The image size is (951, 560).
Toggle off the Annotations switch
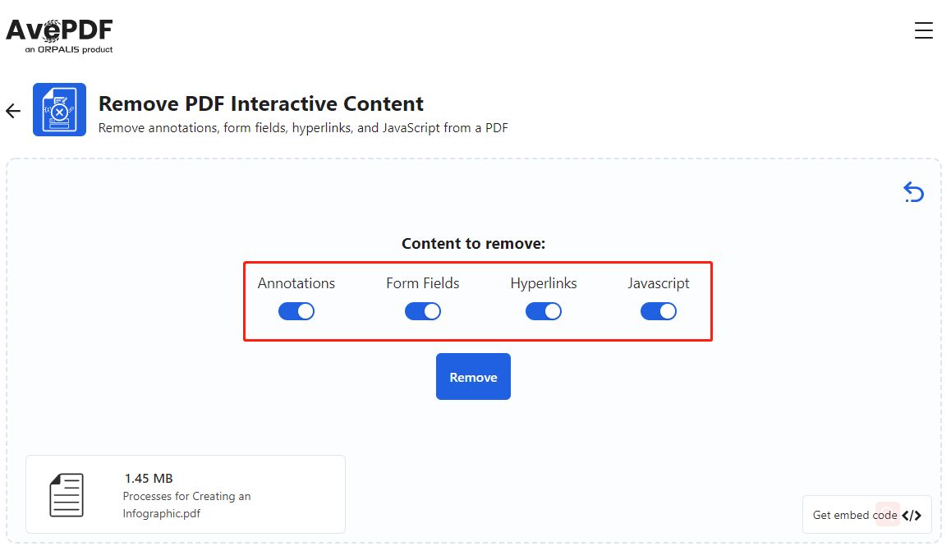click(x=296, y=310)
